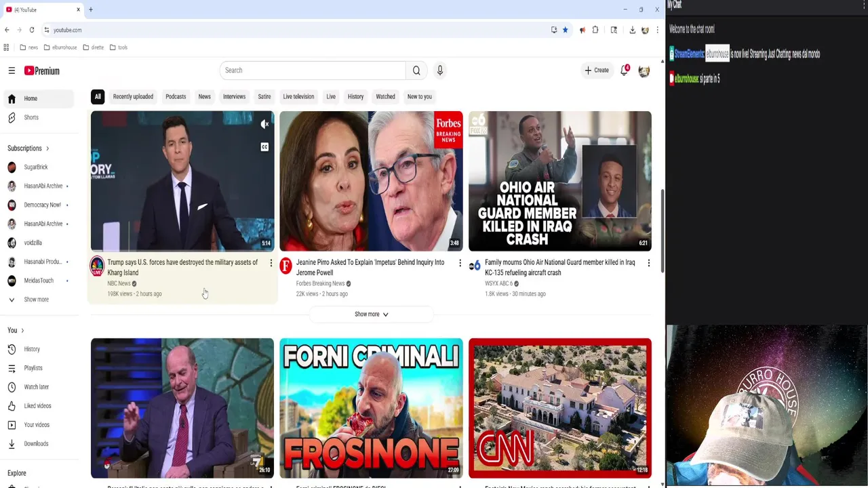Select the News filter chip
The image size is (868, 488).
(204, 96)
